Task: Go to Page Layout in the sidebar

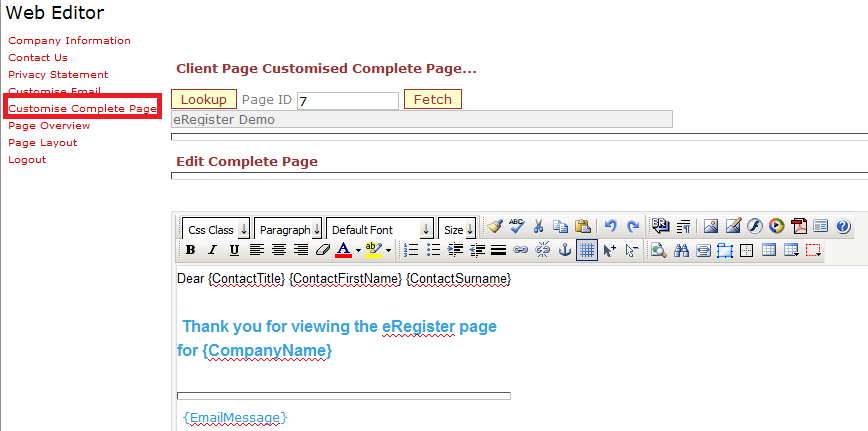Action: coord(42,143)
